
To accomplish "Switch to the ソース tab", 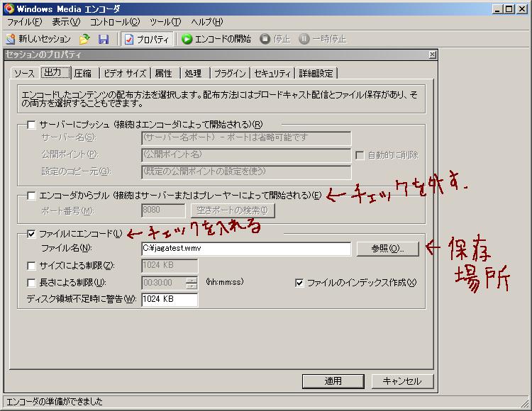I will click(x=24, y=73).
